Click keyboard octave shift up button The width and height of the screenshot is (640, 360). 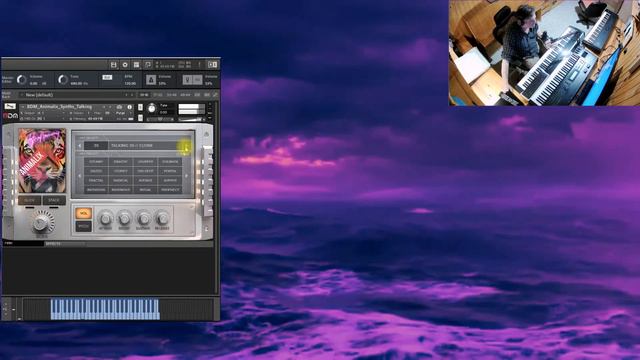click(x=6, y=304)
